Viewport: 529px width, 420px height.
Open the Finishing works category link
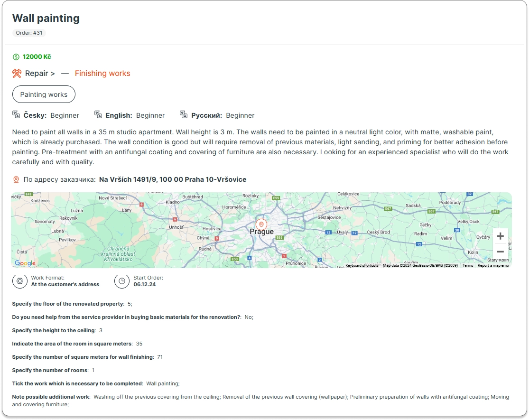pos(102,73)
